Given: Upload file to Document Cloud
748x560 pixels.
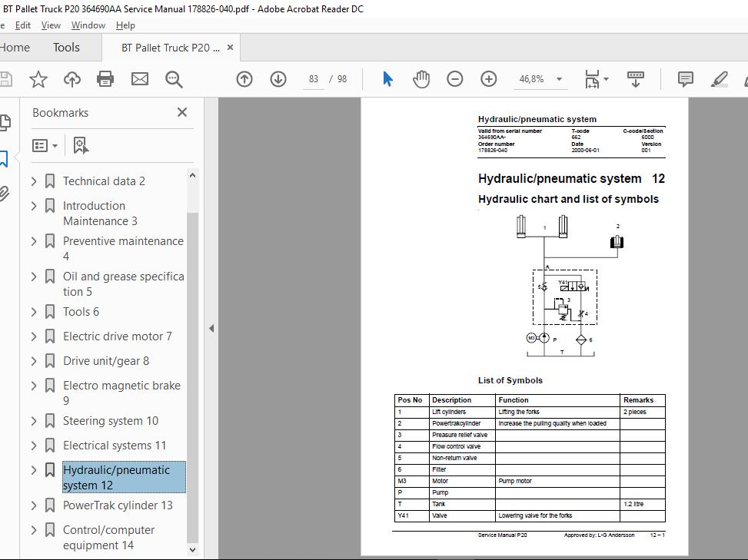Looking at the screenshot, I should 72,79.
